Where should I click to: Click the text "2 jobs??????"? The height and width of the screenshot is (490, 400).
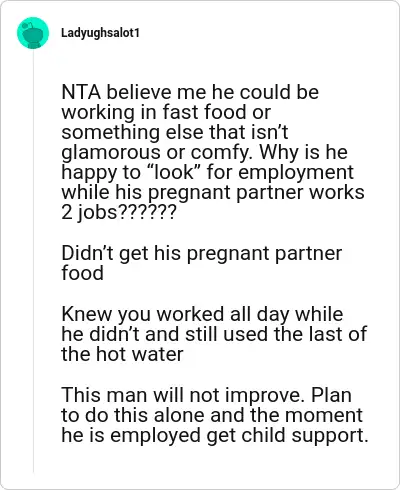tap(118, 212)
